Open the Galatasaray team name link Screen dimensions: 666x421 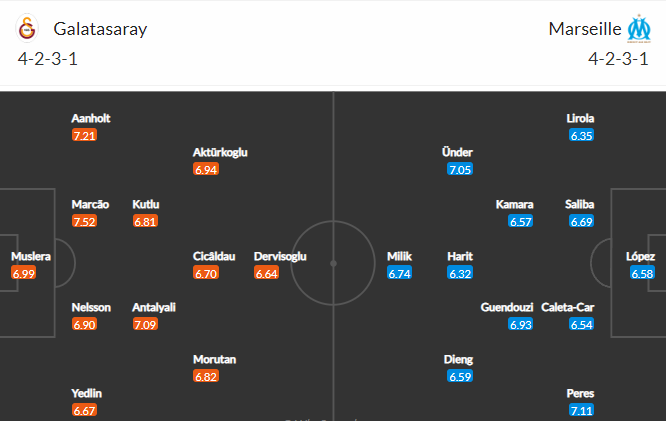(100, 29)
